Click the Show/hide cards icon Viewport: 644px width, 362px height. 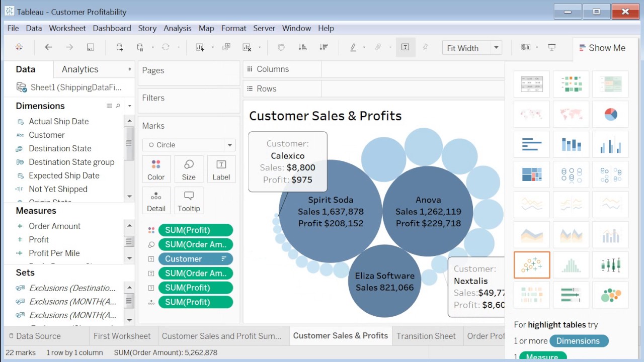[x=526, y=47]
